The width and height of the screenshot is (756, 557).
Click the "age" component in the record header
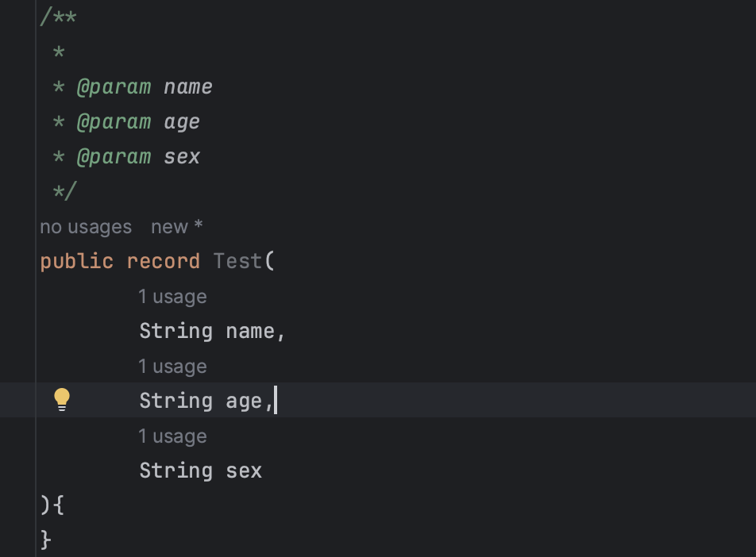pyautogui.click(x=244, y=401)
